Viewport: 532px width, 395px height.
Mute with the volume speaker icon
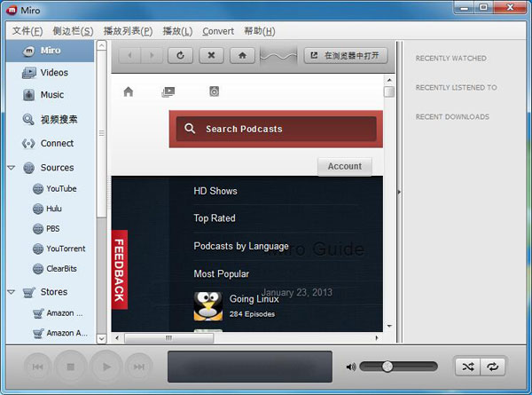coord(351,367)
